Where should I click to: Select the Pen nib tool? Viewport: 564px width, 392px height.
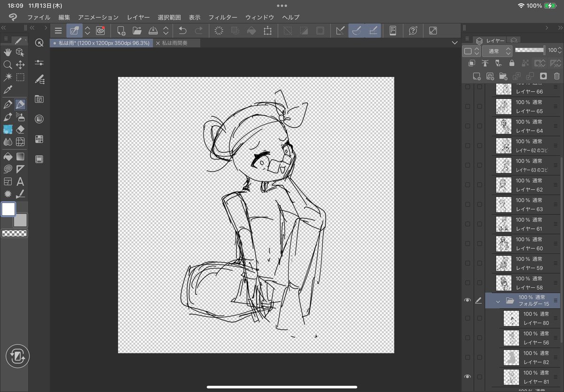[8, 104]
